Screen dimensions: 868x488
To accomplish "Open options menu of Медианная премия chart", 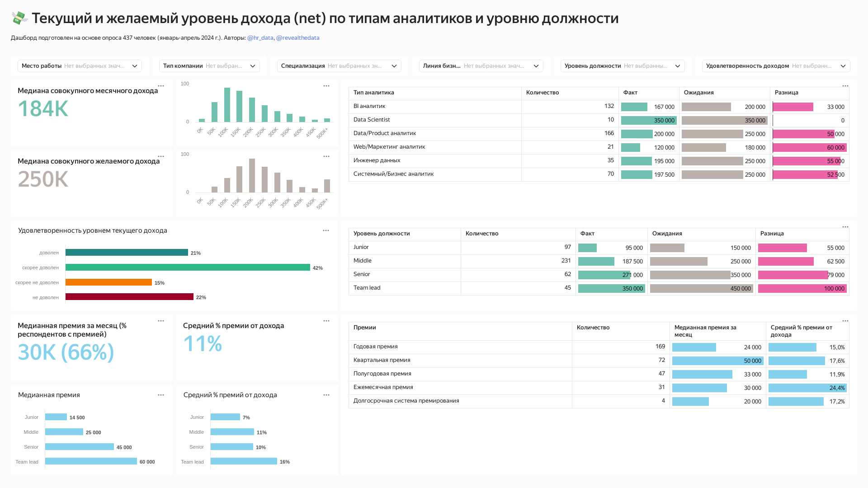I will 161,395.
